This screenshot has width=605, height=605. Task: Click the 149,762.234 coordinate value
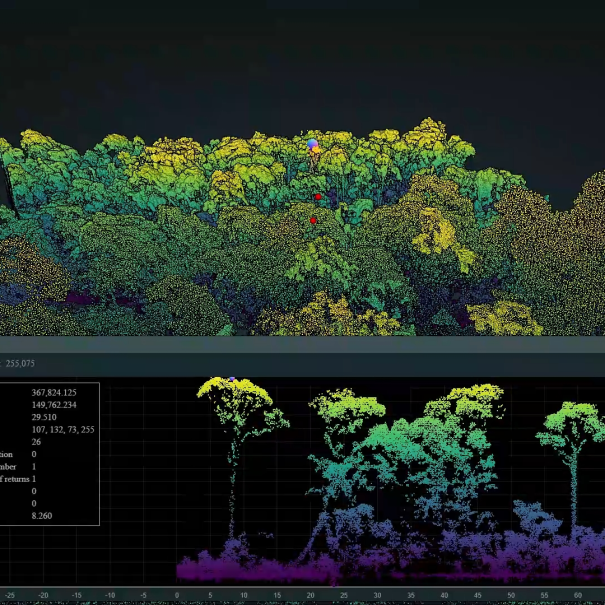(x=54, y=405)
